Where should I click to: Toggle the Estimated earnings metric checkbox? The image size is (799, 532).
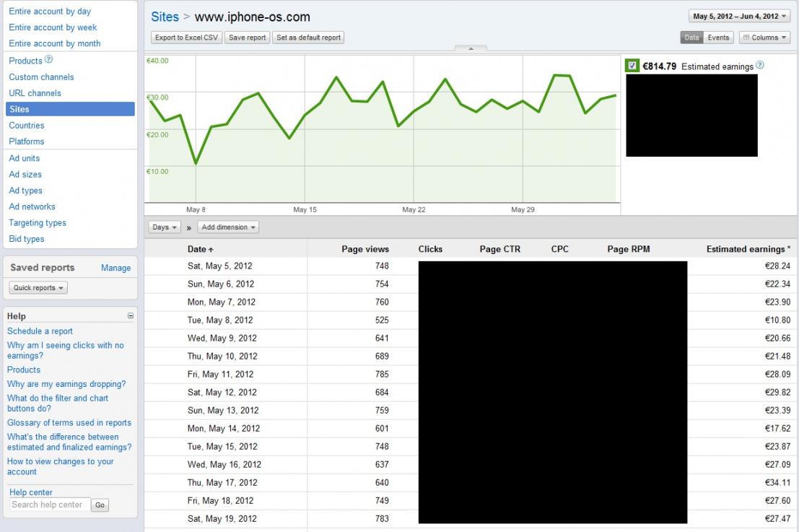pos(632,65)
